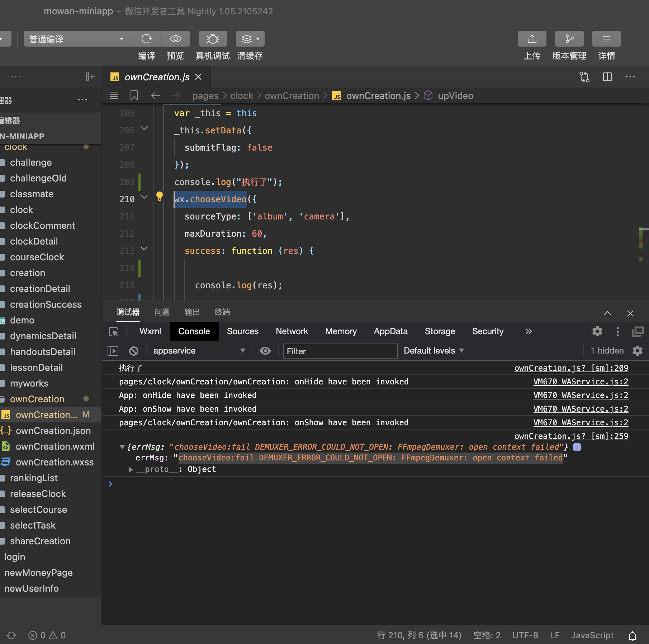Screen dimensions: 649x644
Task: Click the upload icon button
Action: (x=532, y=39)
